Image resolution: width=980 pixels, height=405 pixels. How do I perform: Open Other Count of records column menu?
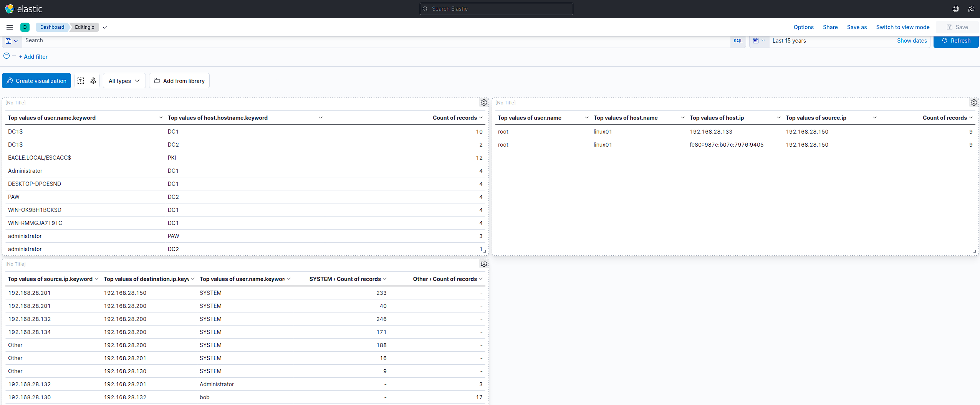[481, 279]
